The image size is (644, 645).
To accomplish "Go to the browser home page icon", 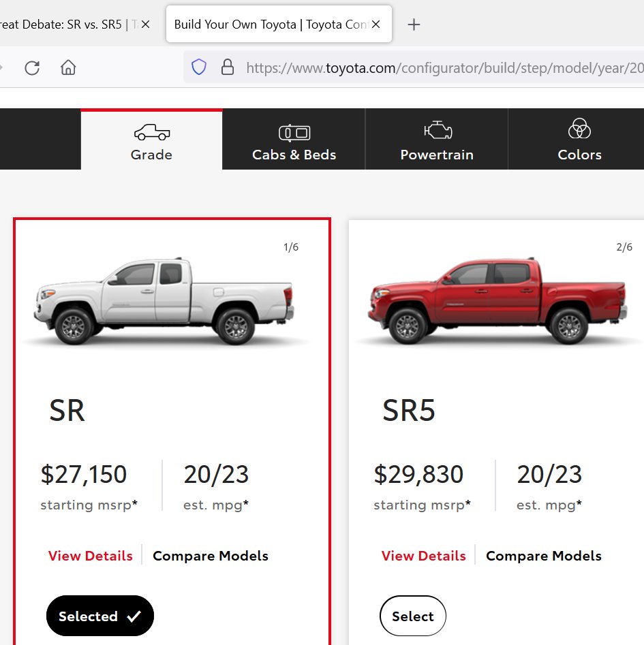I will pyautogui.click(x=68, y=67).
